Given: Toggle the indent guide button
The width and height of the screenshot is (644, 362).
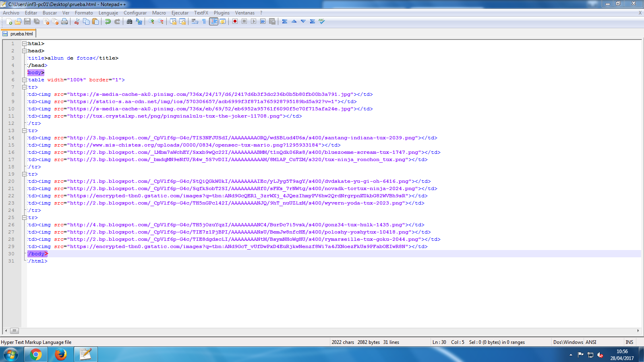Looking at the screenshot, I should (x=213, y=21).
